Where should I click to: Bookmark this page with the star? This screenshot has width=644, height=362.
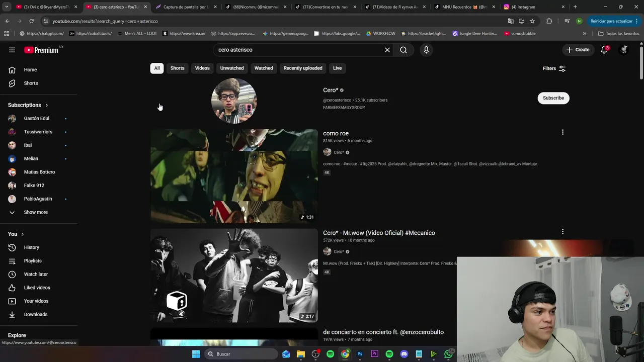click(532, 21)
